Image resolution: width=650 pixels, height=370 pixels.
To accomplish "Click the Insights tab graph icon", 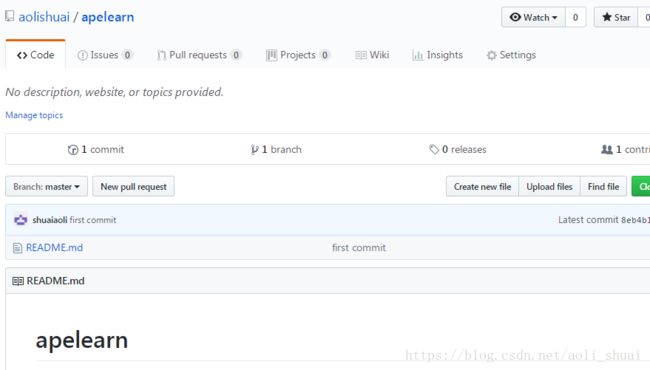I will [417, 55].
